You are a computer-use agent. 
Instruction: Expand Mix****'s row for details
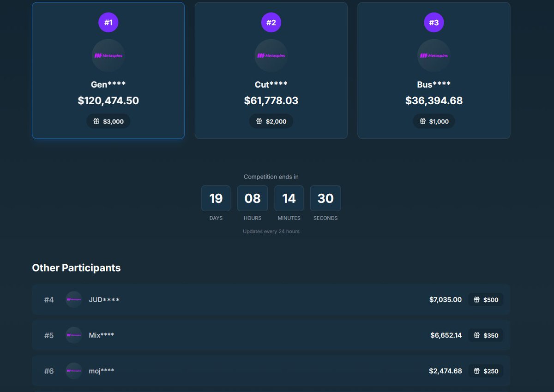271,335
